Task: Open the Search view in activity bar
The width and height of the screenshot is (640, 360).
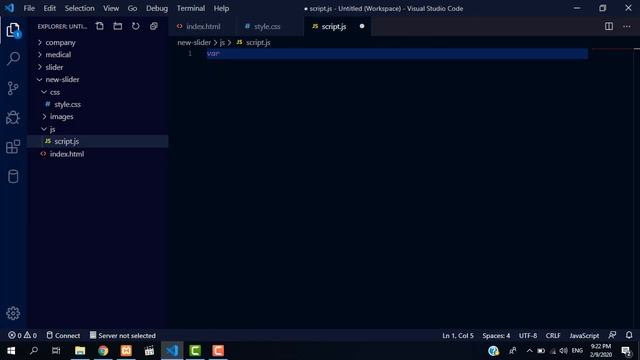Action: point(13,59)
